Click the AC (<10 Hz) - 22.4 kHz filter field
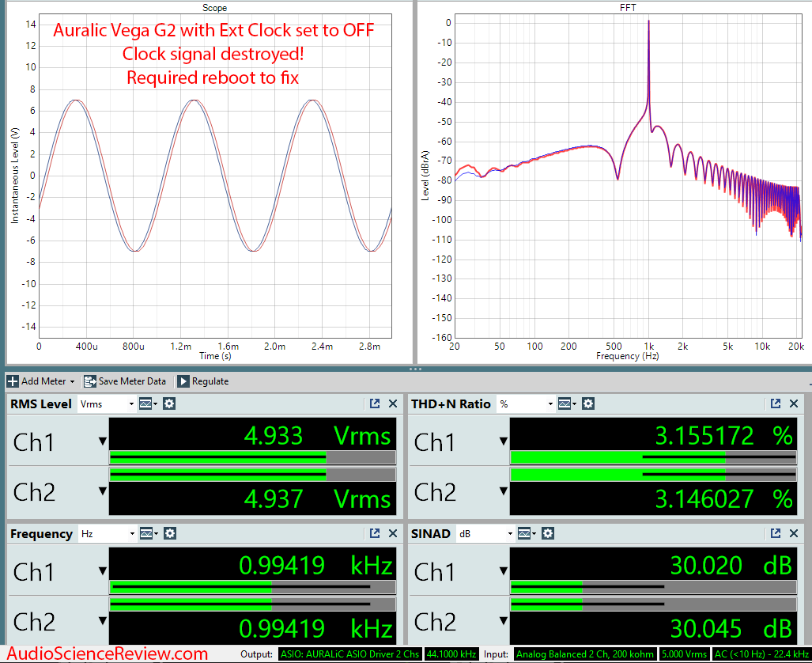This screenshot has width=812, height=663. 761,654
